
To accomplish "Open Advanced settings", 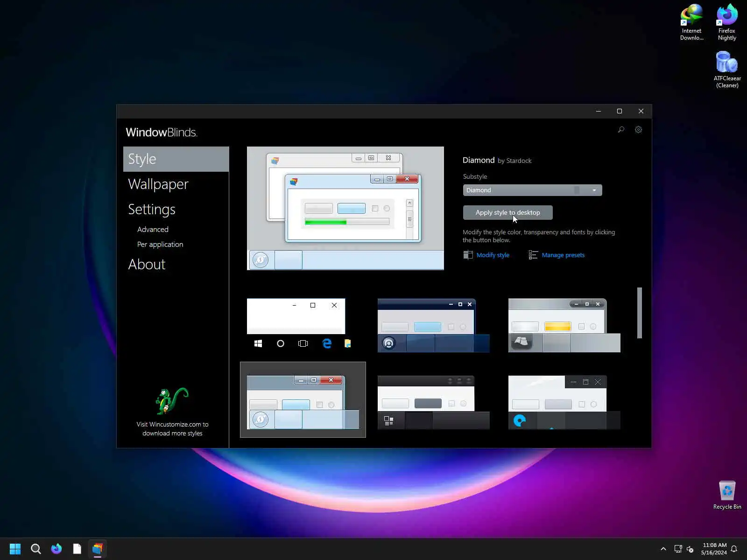I will click(x=153, y=230).
